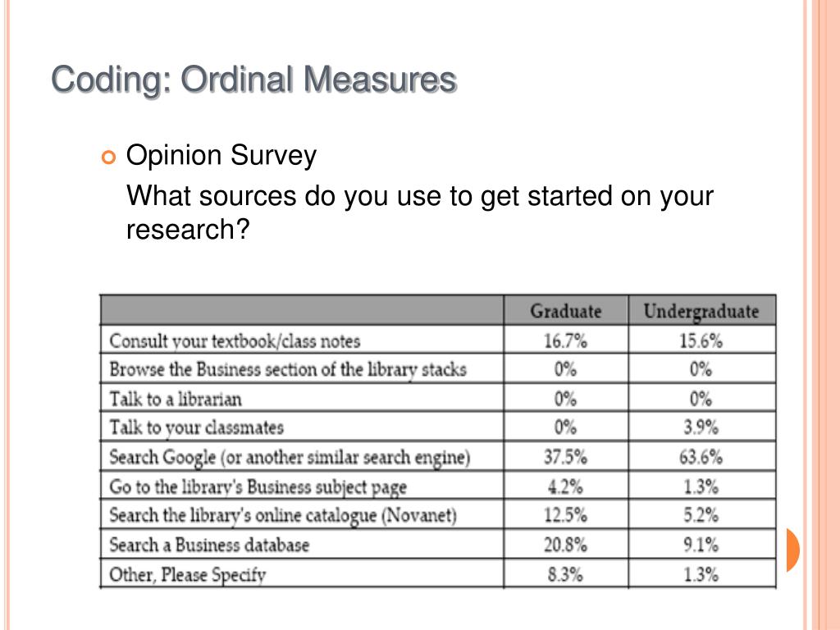This screenshot has height=630, width=840.
Task: Click the orange half-circle at right edge
Action: [x=793, y=550]
